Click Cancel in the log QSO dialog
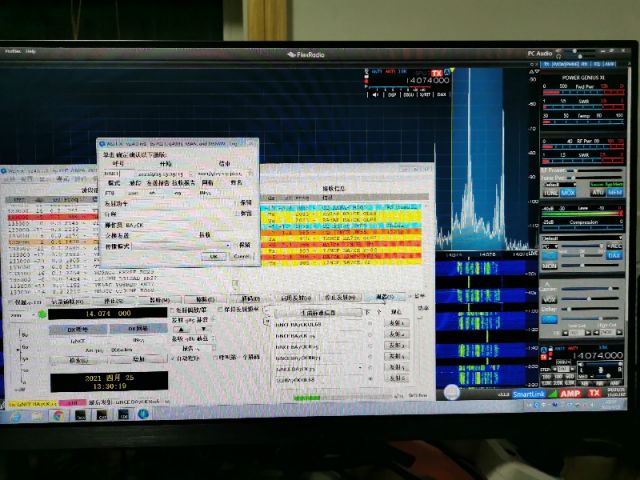The width and height of the screenshot is (640, 480). pyautogui.click(x=241, y=256)
